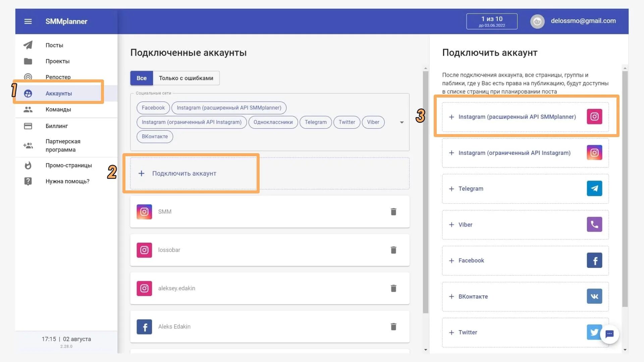Image resolution: width=644 pixels, height=362 pixels.
Task: Click Instagram logo for extended API option
Action: coord(594,117)
